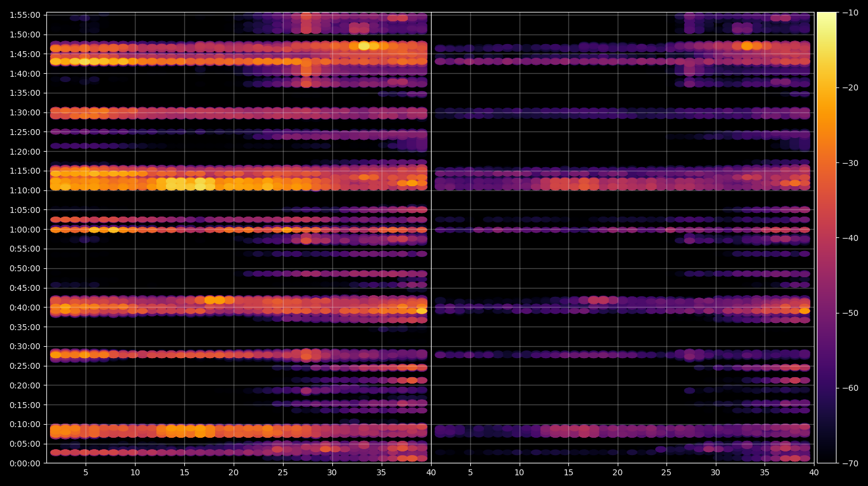Screen dimensions: 868x486
Task: Click the 1:45:00 time axis label
Action: click(x=25, y=54)
